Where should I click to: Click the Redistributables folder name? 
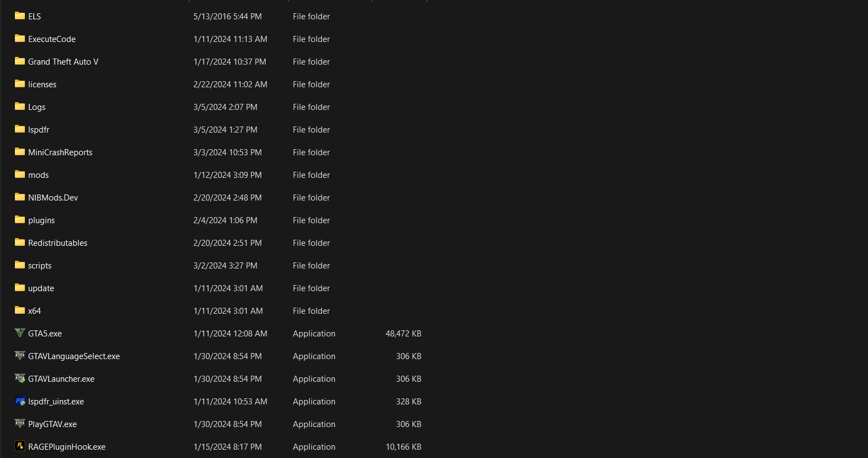click(x=57, y=243)
